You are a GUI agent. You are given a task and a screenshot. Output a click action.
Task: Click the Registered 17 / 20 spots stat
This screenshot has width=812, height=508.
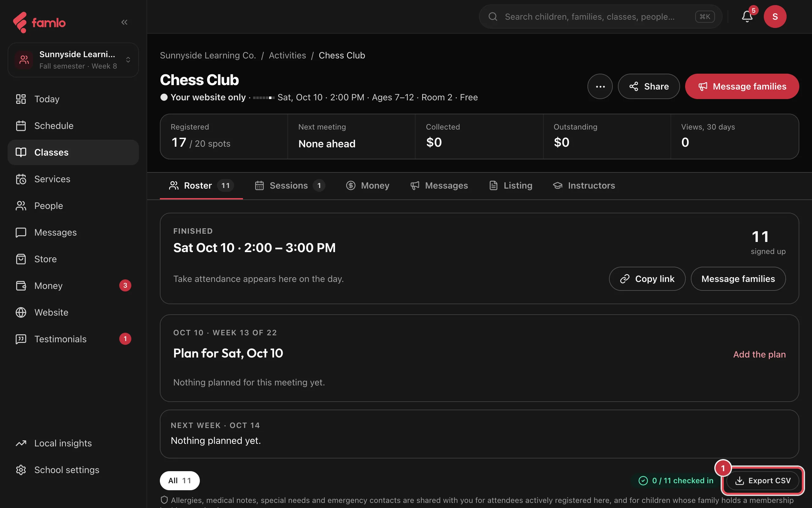coord(224,137)
